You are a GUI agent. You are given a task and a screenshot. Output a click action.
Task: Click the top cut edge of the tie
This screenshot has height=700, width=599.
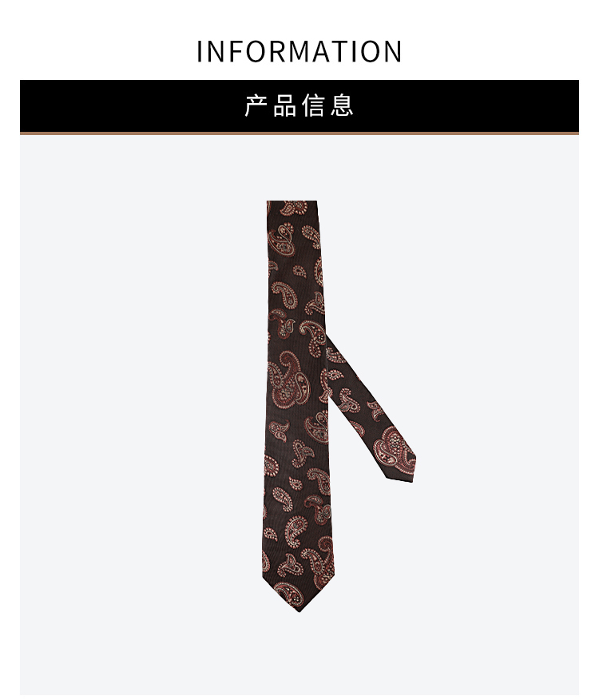point(292,202)
